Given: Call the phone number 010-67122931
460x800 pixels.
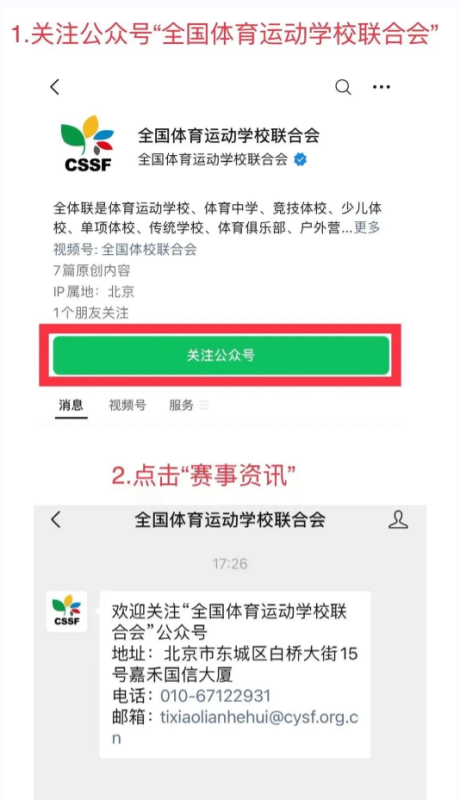Looking at the screenshot, I should click(x=215, y=695).
